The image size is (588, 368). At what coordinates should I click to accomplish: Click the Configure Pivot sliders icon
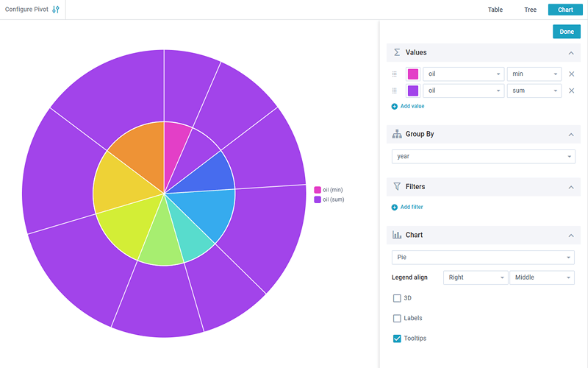point(56,10)
